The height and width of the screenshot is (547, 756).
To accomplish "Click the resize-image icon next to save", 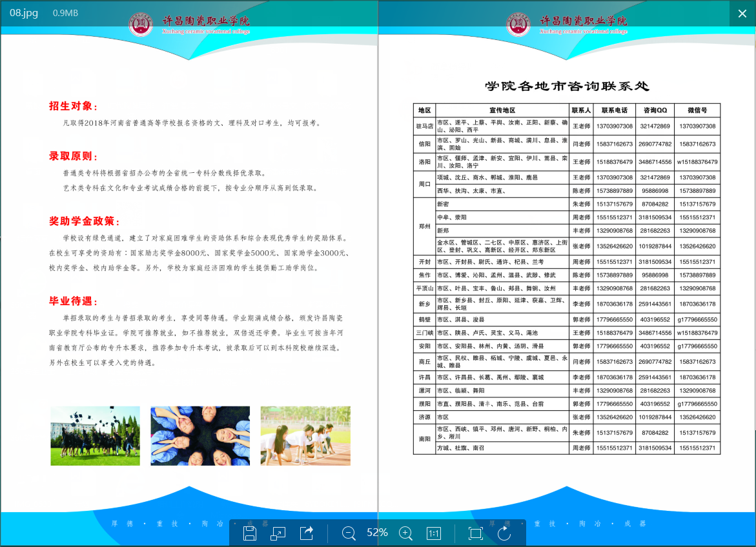I will pos(278,533).
